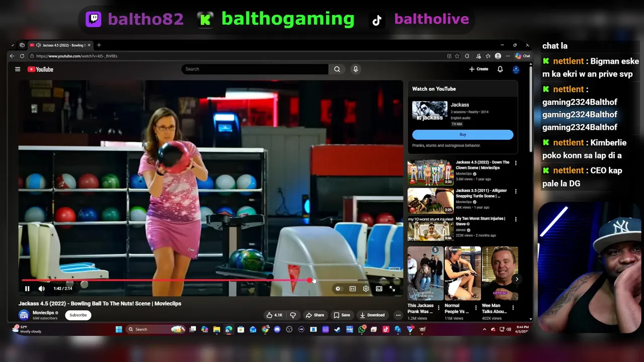
Task: Open Discord from the taskbar
Action: pos(277,329)
